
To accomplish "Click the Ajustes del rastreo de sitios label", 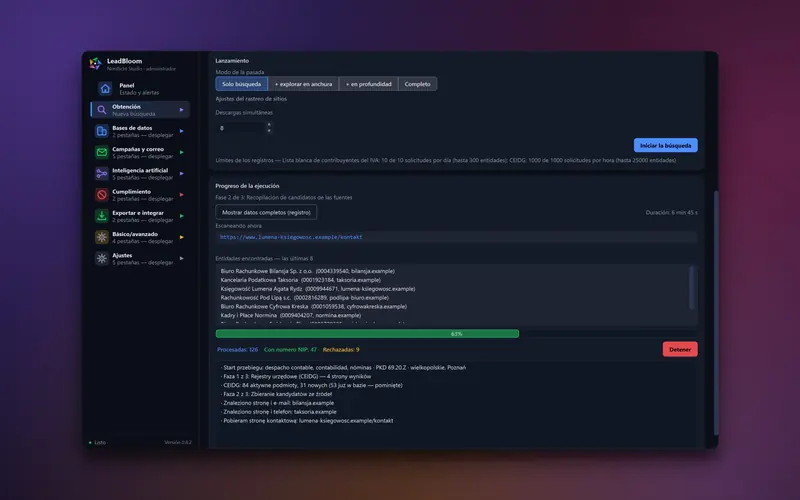I will [x=251, y=99].
